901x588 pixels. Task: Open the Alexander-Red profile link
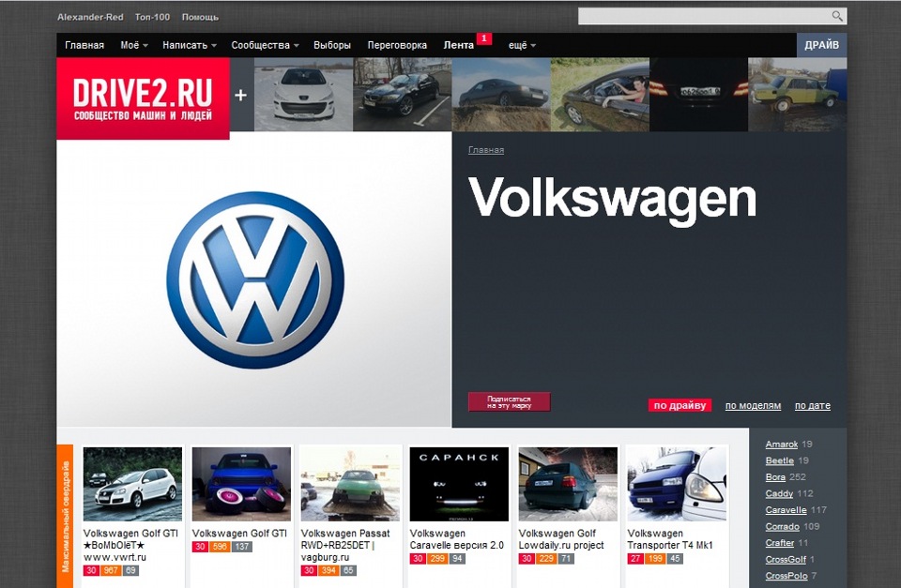pos(90,17)
